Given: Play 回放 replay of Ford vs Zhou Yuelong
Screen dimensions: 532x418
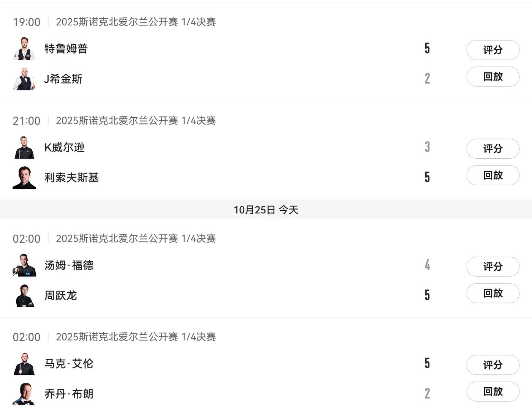Looking at the screenshot, I should click(493, 293).
